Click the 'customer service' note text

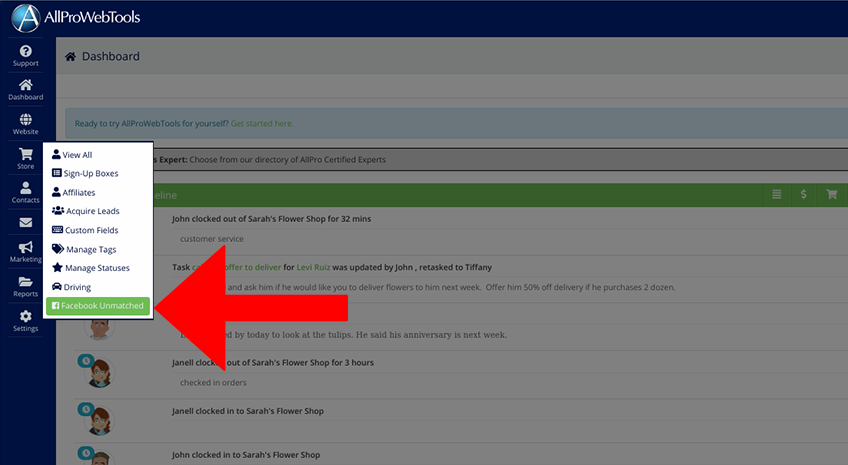coord(211,239)
